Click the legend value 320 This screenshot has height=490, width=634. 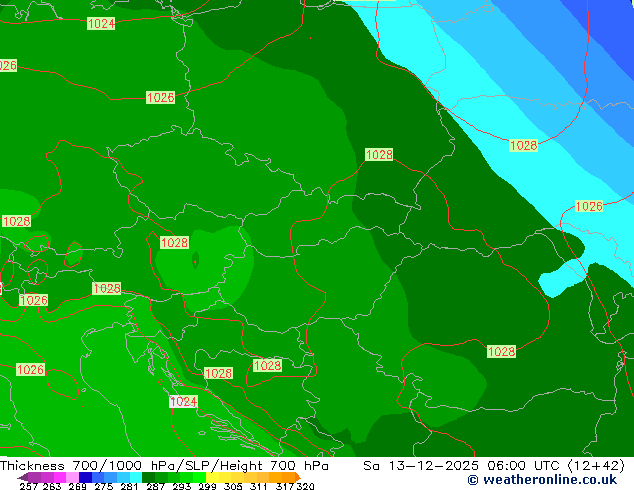click(305, 486)
